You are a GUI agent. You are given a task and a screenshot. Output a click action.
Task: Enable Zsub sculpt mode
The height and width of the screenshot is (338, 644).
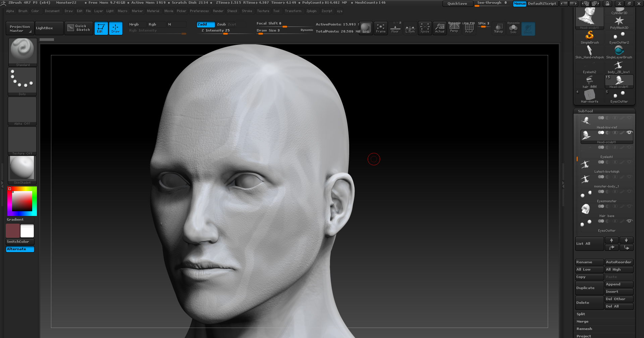click(221, 24)
